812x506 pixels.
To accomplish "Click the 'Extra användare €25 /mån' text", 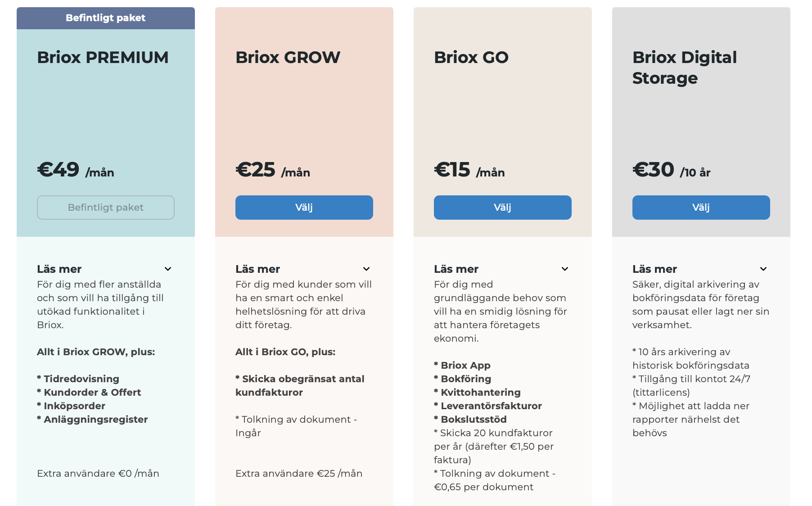I will 299,474.
